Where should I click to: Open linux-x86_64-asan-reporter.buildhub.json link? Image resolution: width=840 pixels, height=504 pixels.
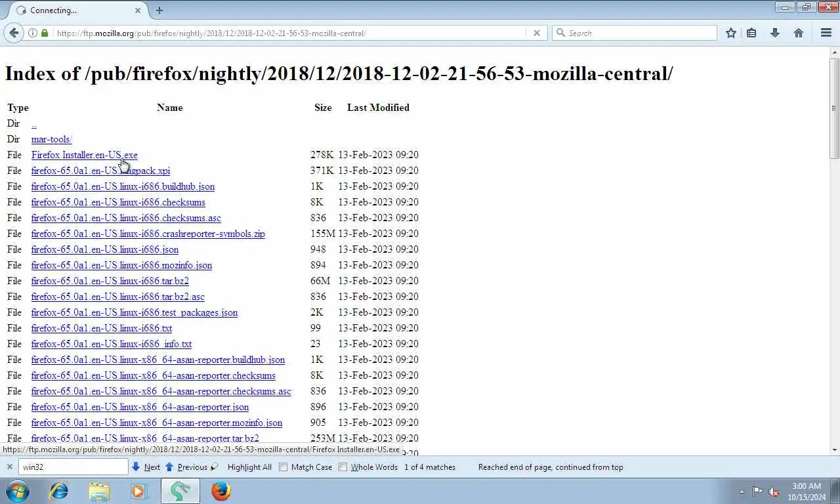(x=157, y=360)
